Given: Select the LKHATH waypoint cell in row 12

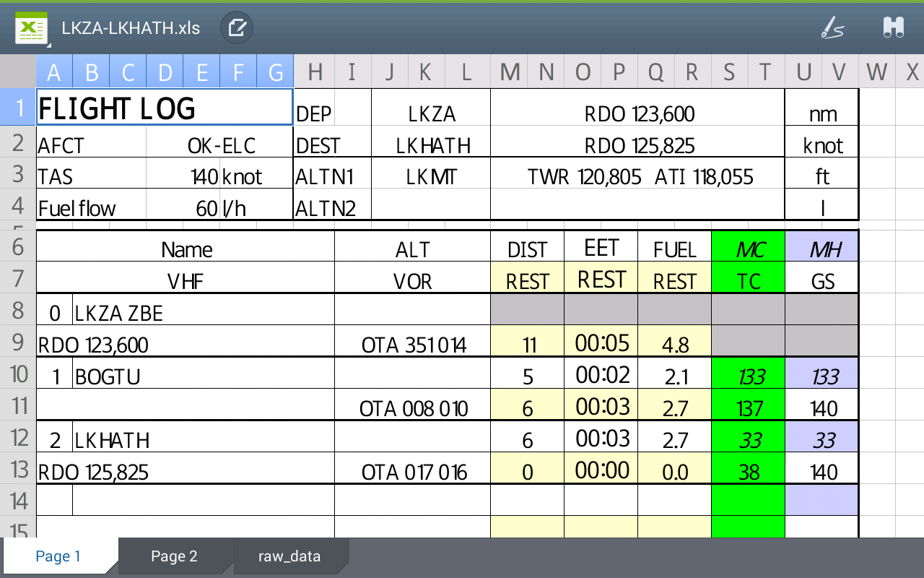Looking at the screenshot, I should [204, 438].
